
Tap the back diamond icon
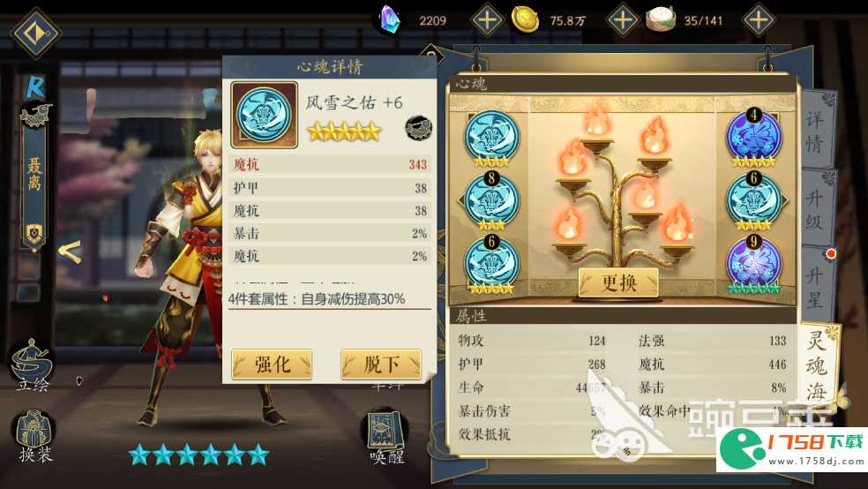pyautogui.click(x=35, y=33)
